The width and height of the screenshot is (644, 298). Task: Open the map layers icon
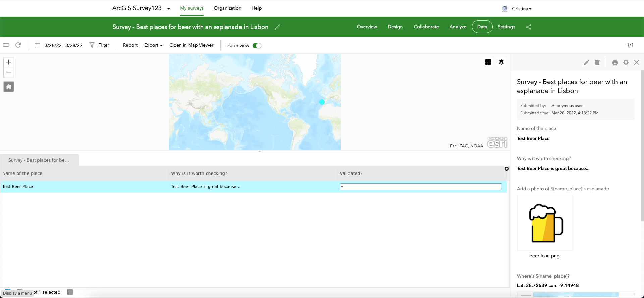pyautogui.click(x=501, y=62)
